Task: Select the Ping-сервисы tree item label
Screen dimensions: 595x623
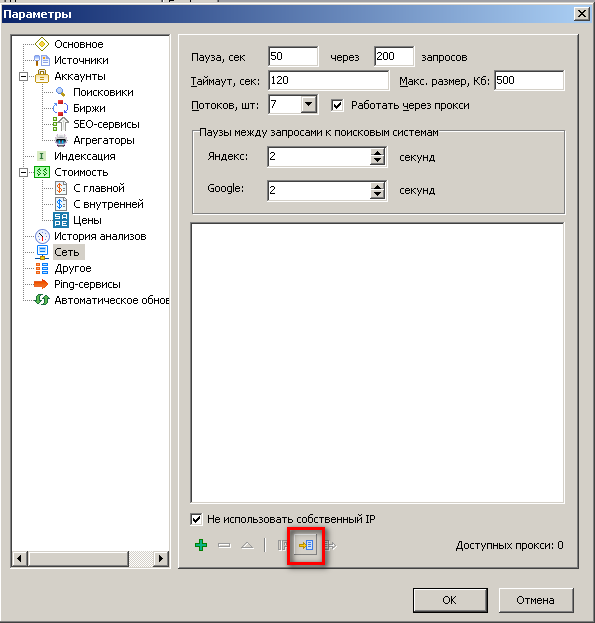Action: coord(87,284)
